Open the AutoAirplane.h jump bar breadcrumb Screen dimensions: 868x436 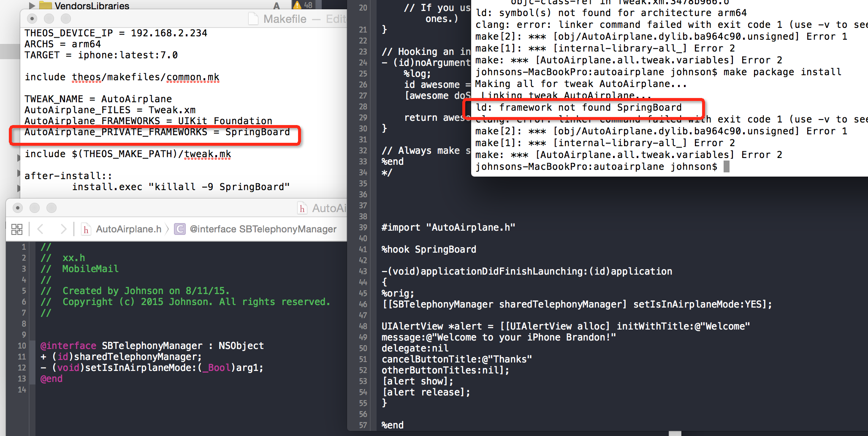129,229
